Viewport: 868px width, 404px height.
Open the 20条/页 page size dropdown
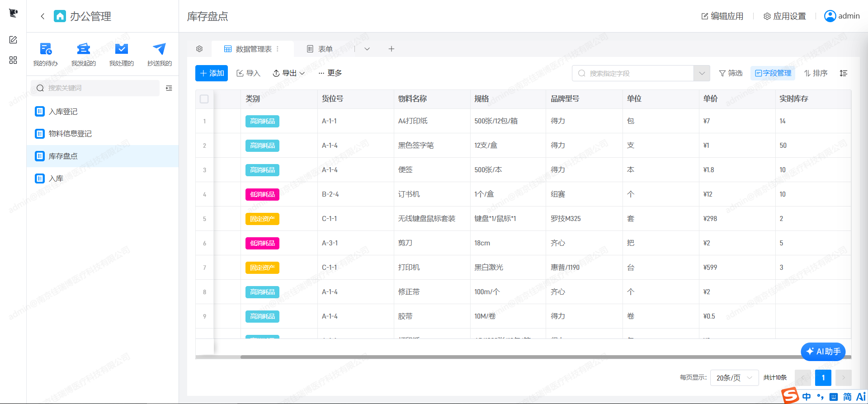click(x=734, y=378)
